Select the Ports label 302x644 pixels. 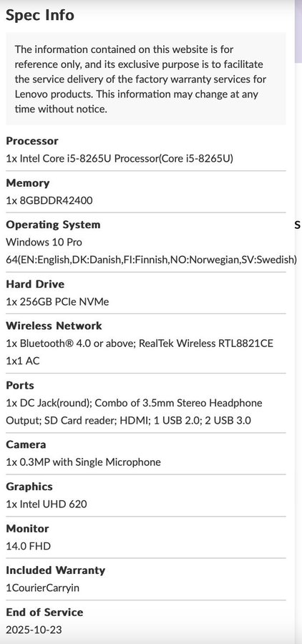coord(20,386)
